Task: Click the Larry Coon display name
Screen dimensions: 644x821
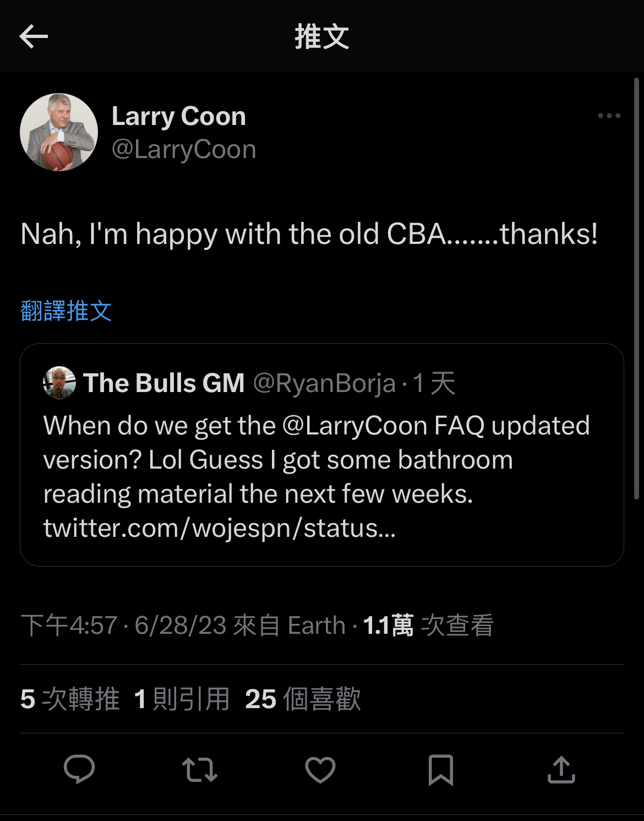Action: pos(179,117)
